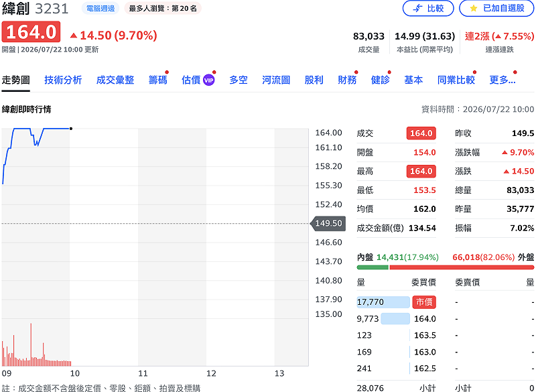Viewport: 536px width, 392px height.
Task: Click the 振幅 7.02% value
Action: (522, 228)
